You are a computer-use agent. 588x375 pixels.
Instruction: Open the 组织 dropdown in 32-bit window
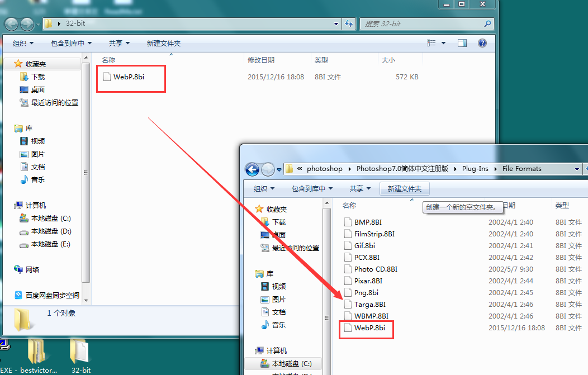tap(23, 43)
